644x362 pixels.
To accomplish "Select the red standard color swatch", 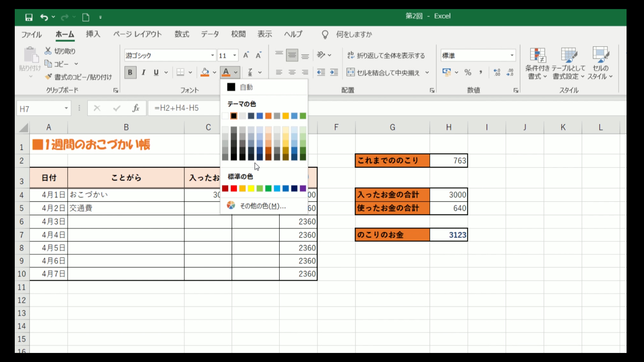I will coord(234,188).
